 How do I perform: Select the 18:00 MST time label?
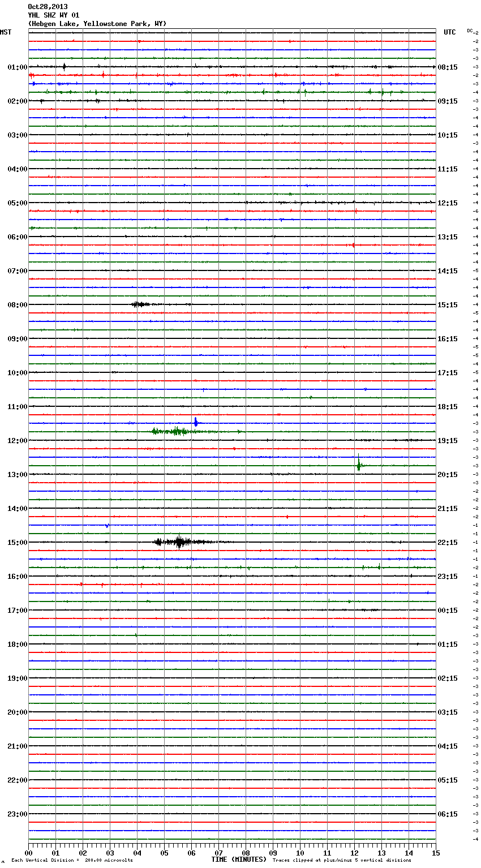click(x=17, y=644)
